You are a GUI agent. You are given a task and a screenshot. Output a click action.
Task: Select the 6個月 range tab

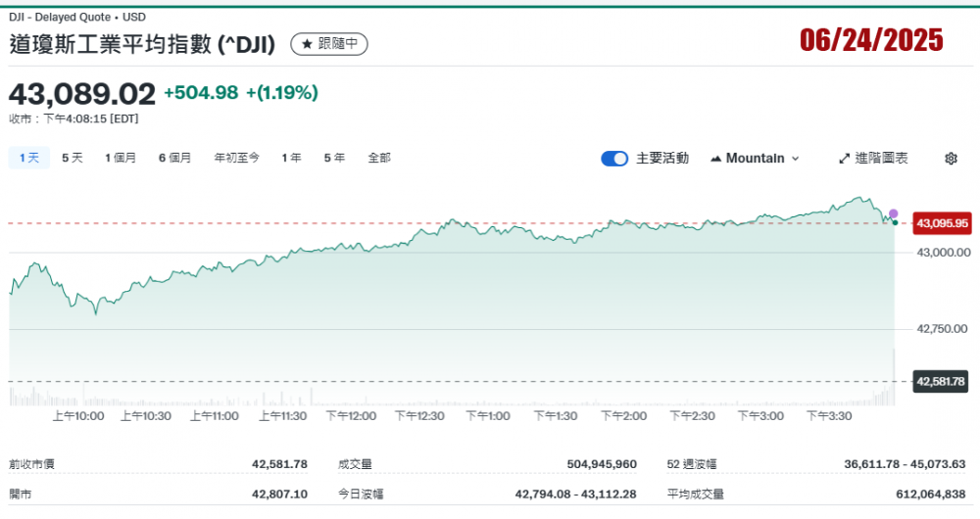[x=175, y=158]
